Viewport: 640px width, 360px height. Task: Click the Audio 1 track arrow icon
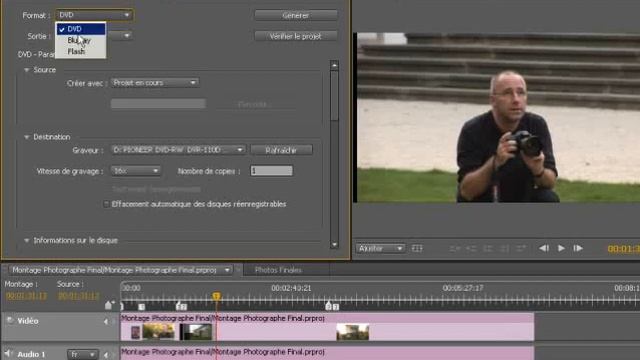106,355
